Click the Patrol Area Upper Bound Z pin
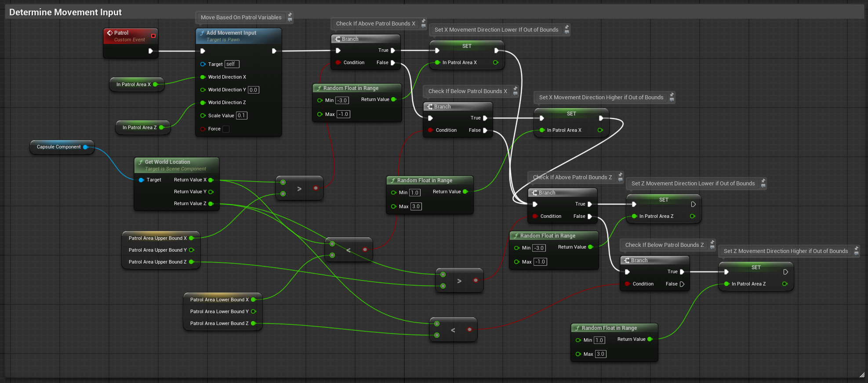868x383 pixels. (x=192, y=262)
